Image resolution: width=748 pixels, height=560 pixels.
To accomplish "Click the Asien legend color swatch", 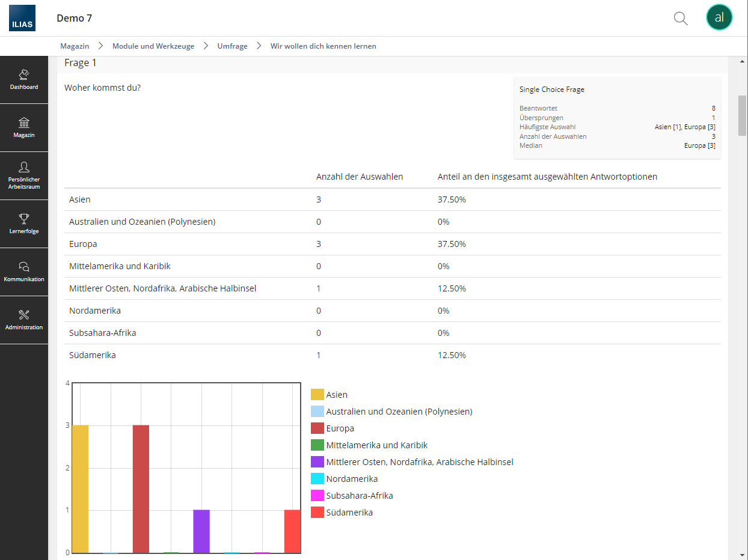I will coord(317,395).
